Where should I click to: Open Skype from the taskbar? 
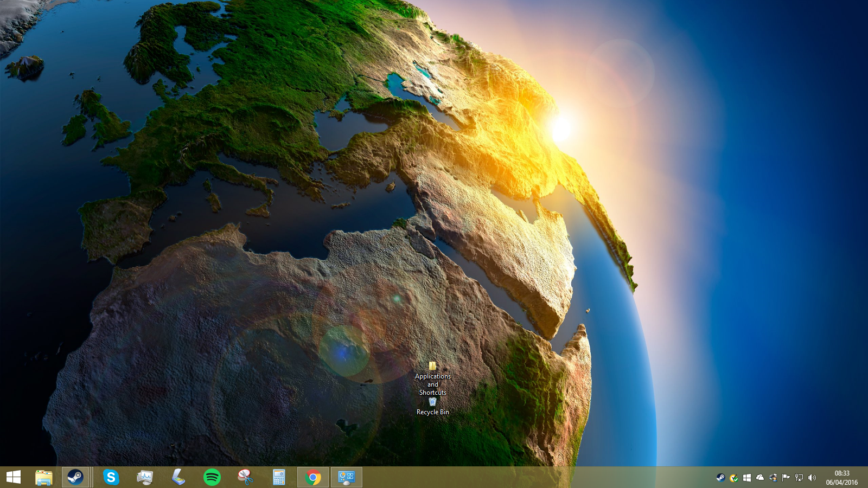point(111,477)
